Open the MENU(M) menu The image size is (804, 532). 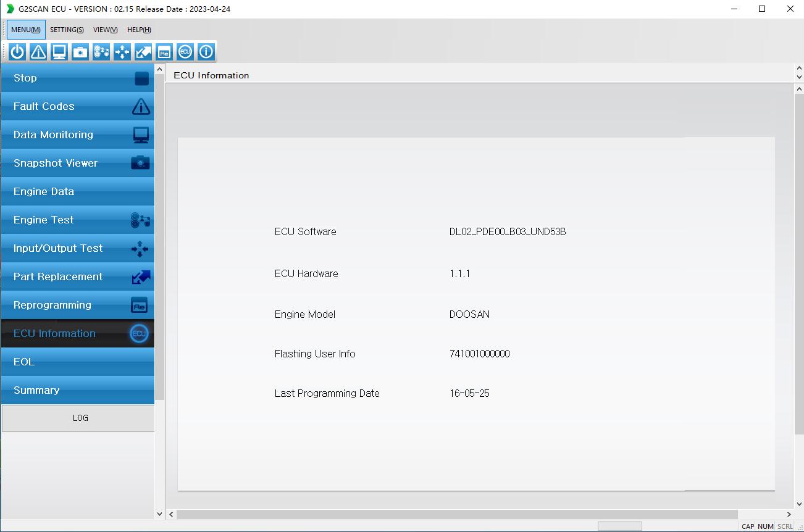pos(26,30)
